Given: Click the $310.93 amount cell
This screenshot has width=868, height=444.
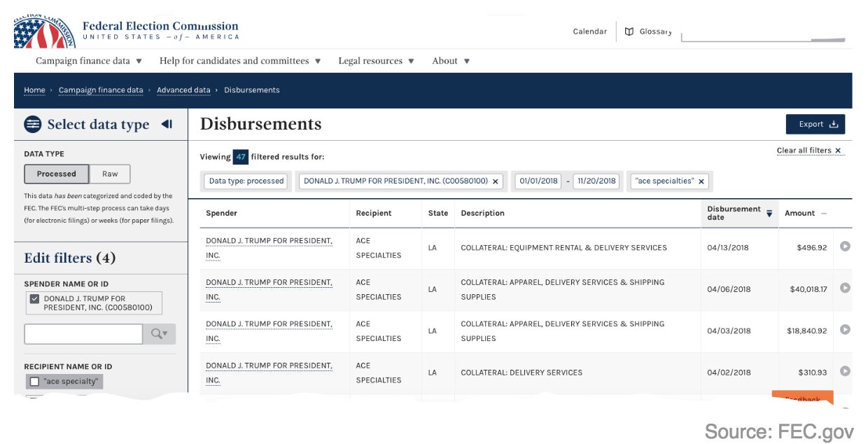Looking at the screenshot, I should point(813,373).
